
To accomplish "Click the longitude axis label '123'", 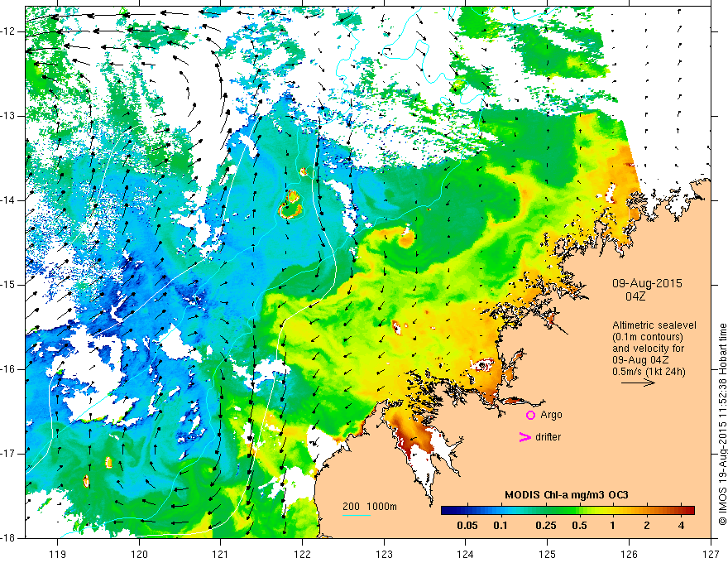I will point(384,554).
